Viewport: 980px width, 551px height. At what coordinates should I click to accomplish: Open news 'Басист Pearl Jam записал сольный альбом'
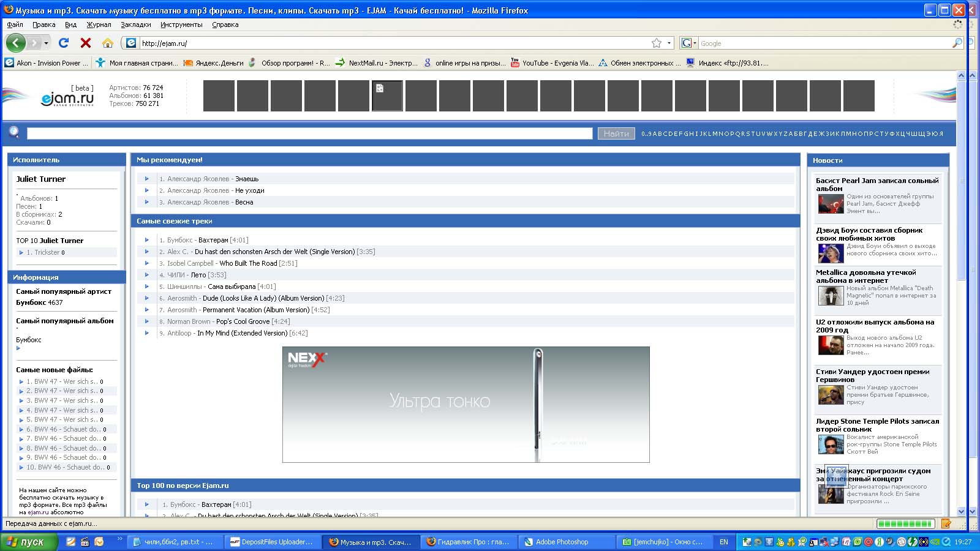pos(877,184)
